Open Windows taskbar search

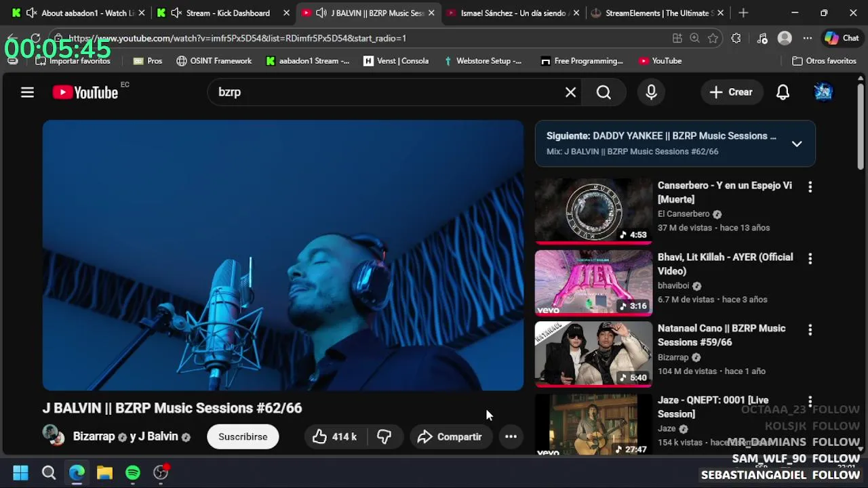[49, 472]
